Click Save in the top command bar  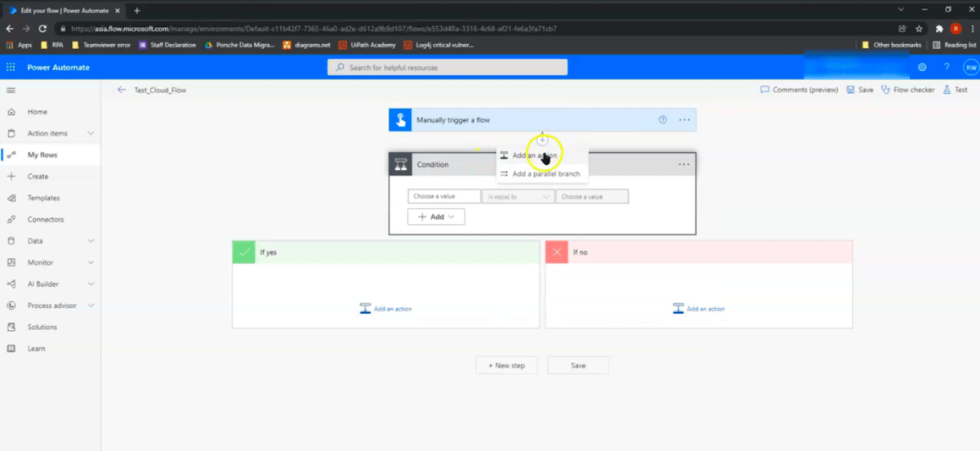tap(859, 90)
